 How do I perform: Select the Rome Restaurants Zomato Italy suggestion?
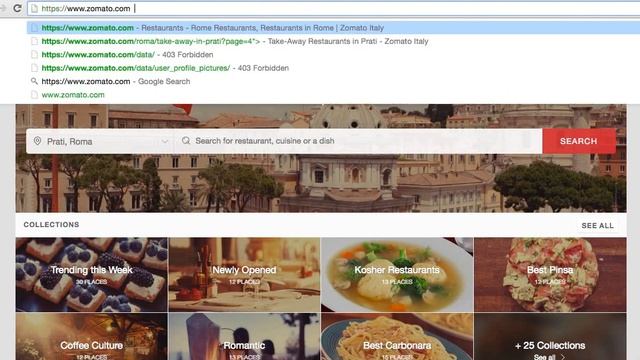[x=333, y=28]
